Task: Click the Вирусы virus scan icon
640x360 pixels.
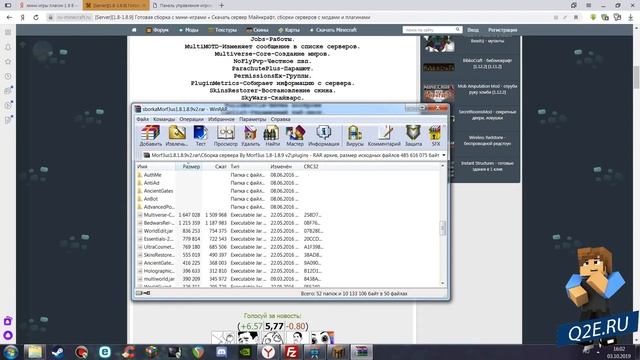Action: point(355,136)
